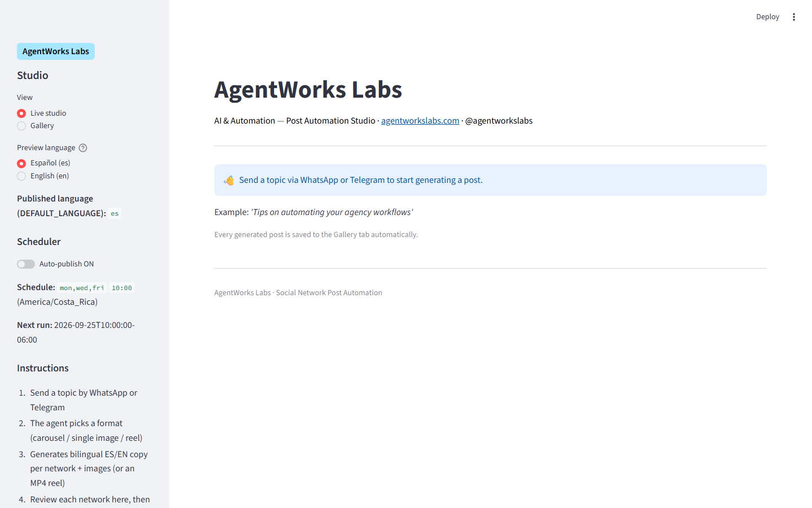812x508 pixels.
Task: Click the AgentWorks Labs sidebar badge
Action: pos(56,51)
